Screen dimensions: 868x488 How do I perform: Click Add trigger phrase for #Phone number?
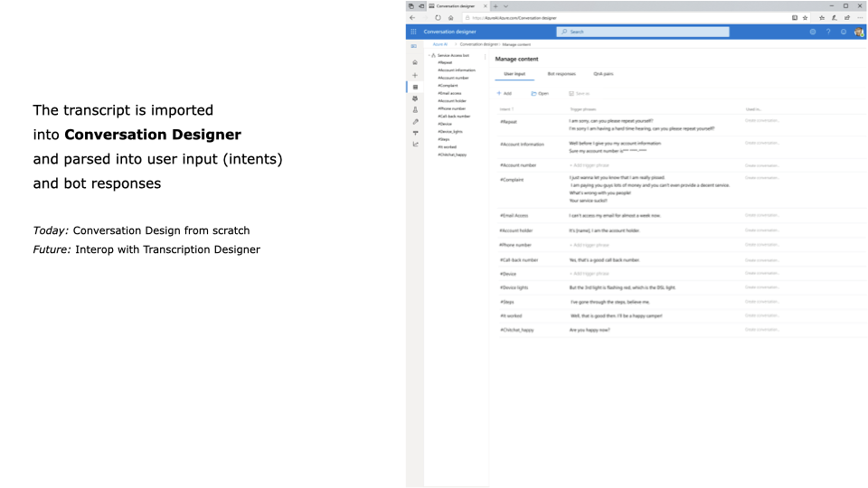[x=590, y=245]
